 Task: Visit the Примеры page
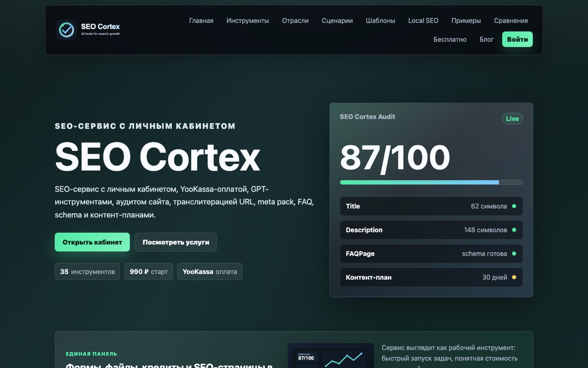(x=466, y=21)
